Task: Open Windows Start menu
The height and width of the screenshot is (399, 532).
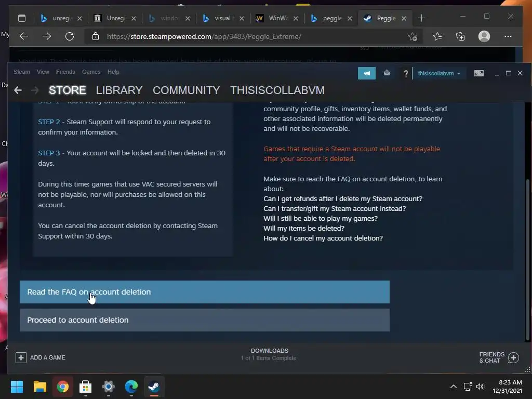Action: coord(17,387)
